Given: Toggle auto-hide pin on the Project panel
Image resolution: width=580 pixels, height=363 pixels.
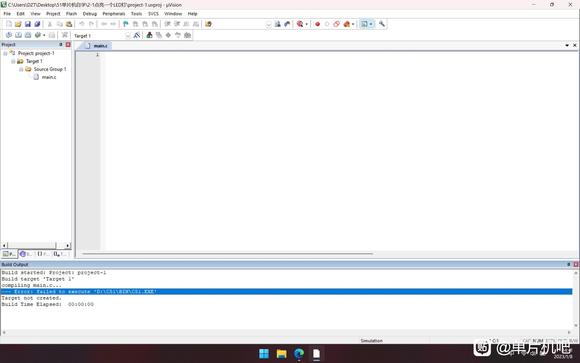Looking at the screenshot, I should 61,44.
